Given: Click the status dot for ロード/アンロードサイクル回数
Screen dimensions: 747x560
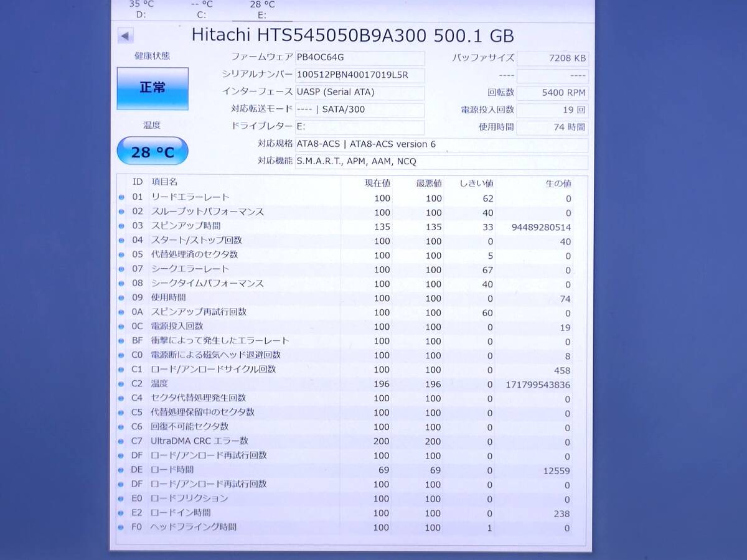Looking at the screenshot, I should [121, 370].
